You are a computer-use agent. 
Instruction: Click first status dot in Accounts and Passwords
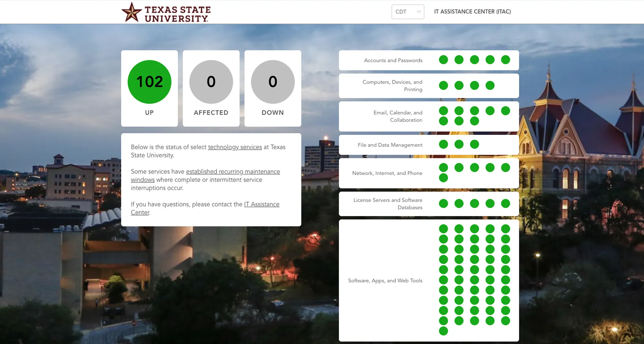click(x=443, y=60)
